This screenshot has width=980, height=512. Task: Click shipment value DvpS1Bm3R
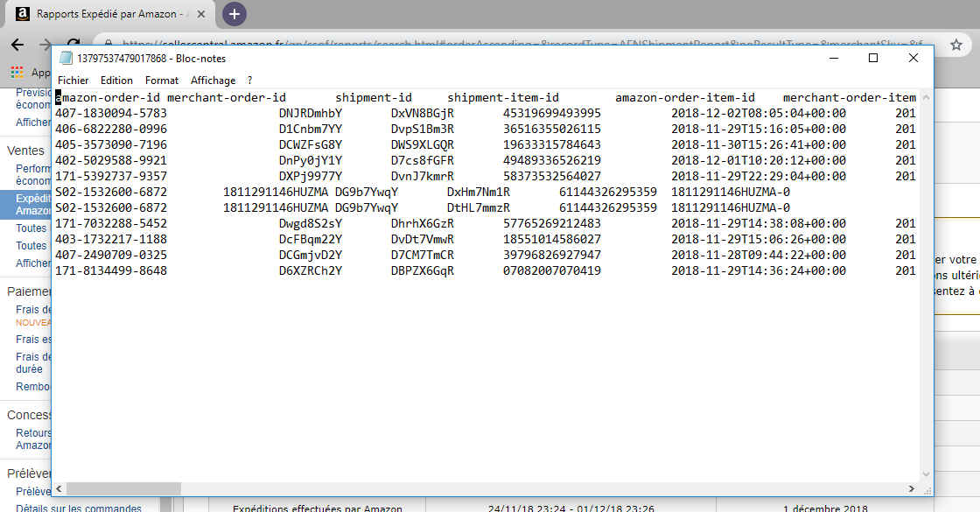click(x=423, y=129)
